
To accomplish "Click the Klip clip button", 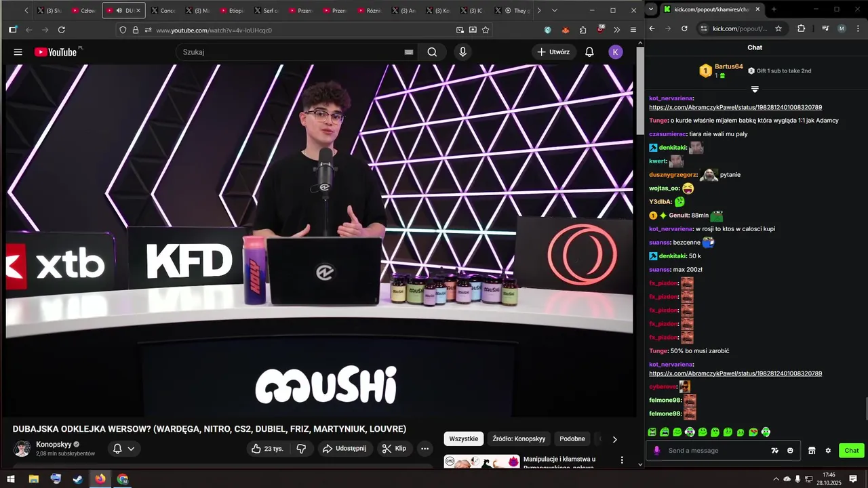I will (x=394, y=449).
